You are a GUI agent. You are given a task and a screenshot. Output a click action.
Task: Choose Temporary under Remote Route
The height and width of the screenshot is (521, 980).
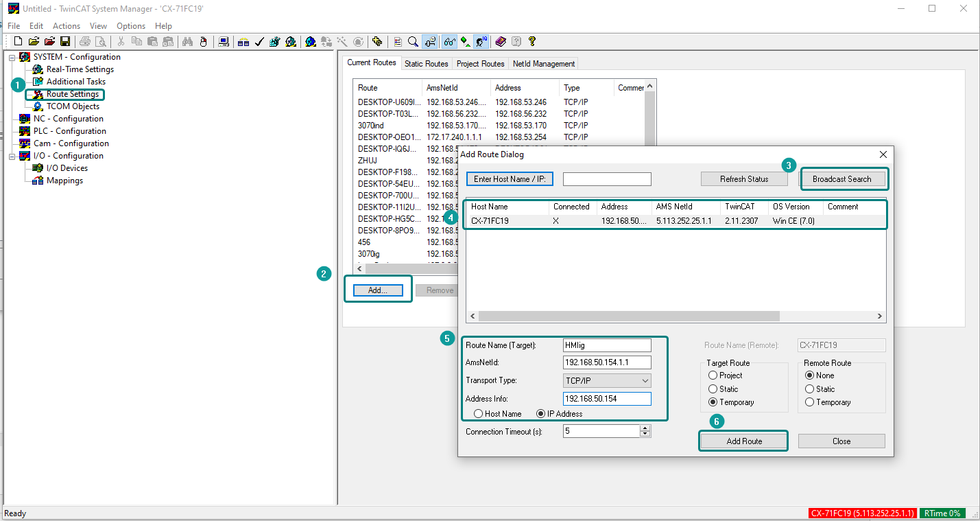(810, 402)
